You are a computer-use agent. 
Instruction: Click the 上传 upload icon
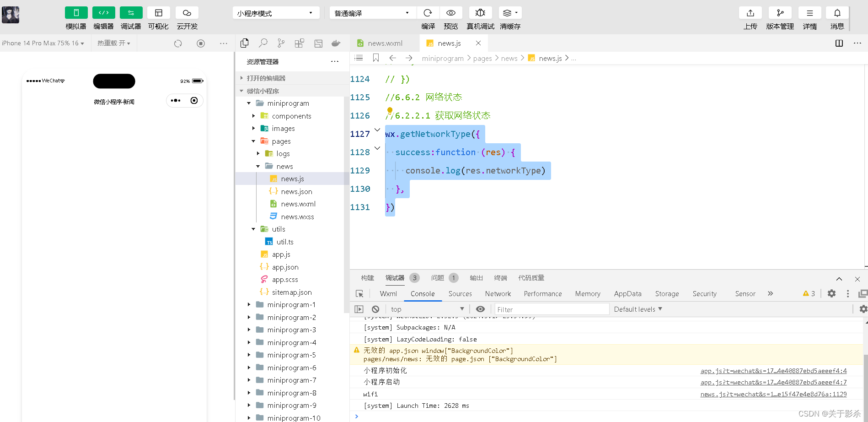(750, 13)
